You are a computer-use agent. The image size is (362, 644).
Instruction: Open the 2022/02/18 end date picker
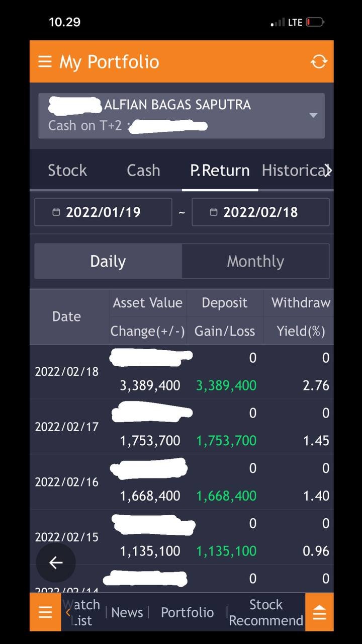260,212
